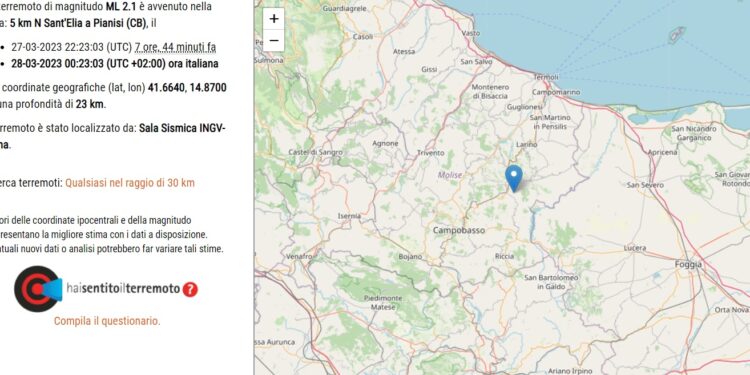Click the 'Lucera' label on the map
The image size is (750, 375).
coord(635,248)
